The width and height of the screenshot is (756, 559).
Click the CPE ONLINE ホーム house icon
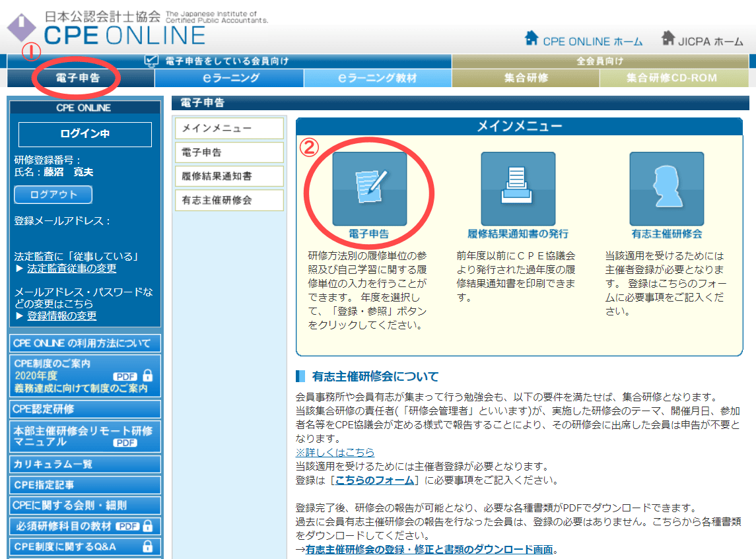tap(532, 38)
